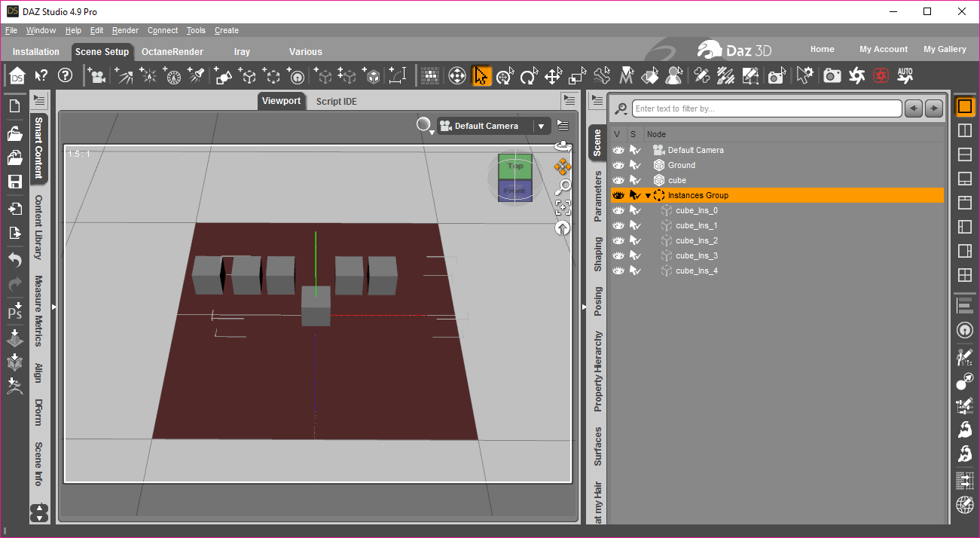Open the Render menu

[x=125, y=31]
